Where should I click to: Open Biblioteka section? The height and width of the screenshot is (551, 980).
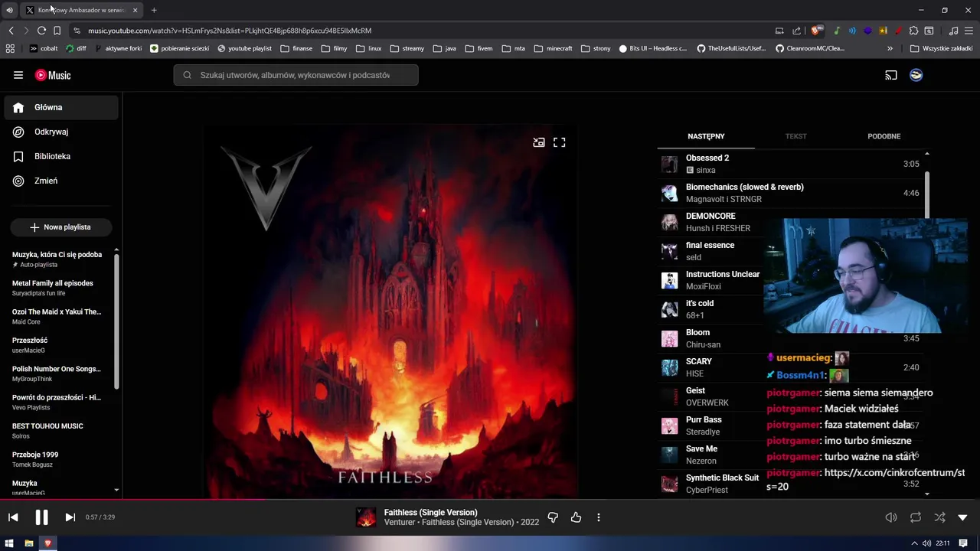pyautogui.click(x=61, y=156)
